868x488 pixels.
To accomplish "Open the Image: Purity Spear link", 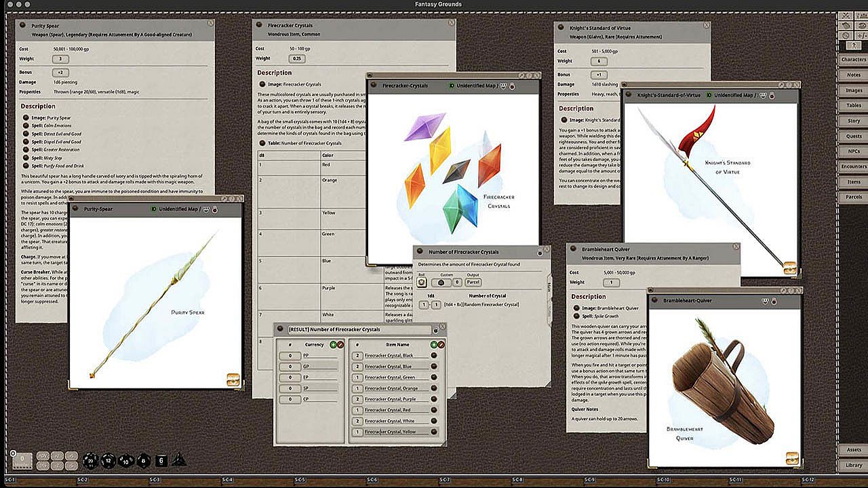I will coord(26,118).
